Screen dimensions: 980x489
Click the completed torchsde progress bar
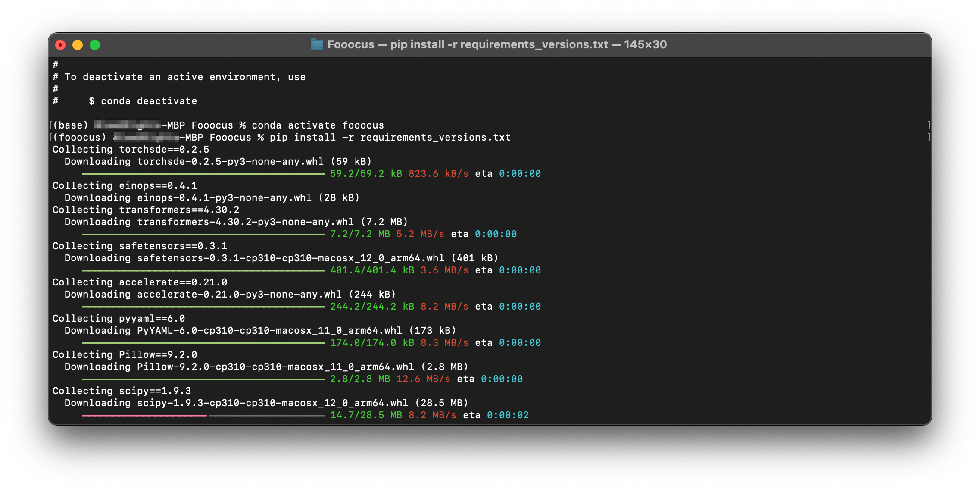[203, 174]
